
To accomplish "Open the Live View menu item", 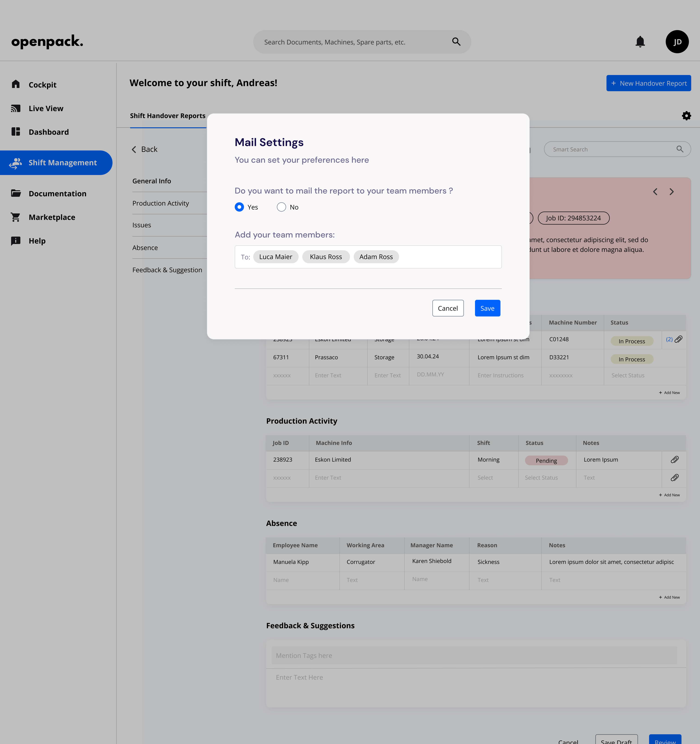I will [x=46, y=108].
